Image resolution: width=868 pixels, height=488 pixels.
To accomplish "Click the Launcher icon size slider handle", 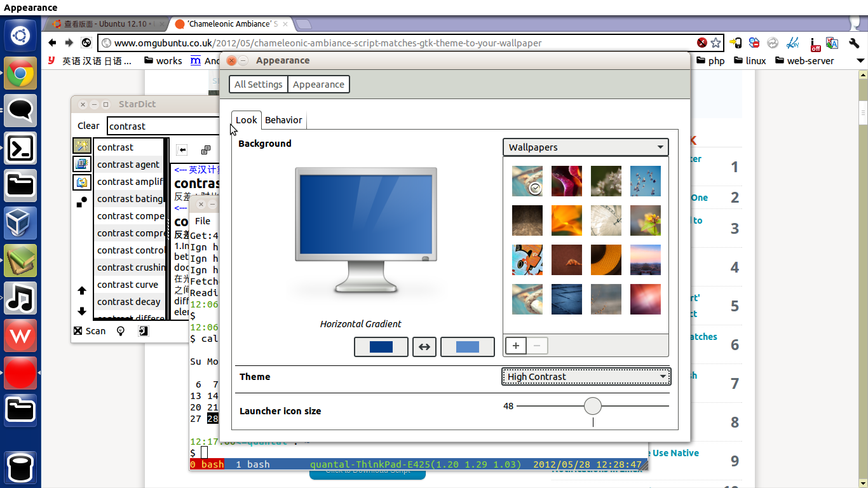I will pyautogui.click(x=593, y=405).
